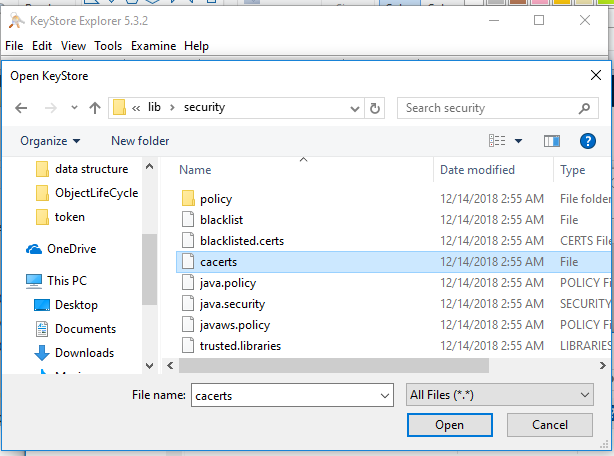
Task: Select the blacklist file
Action: [221, 220]
